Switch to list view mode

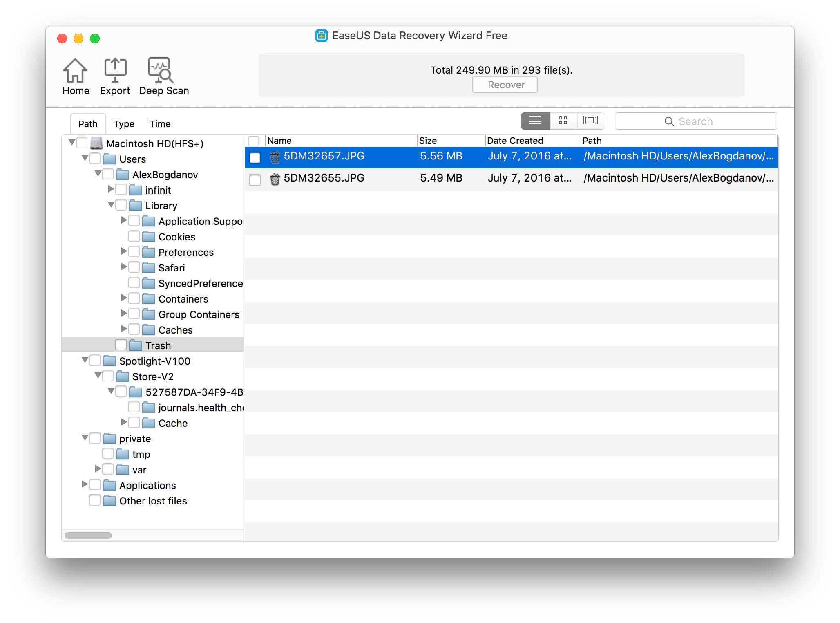tap(535, 121)
